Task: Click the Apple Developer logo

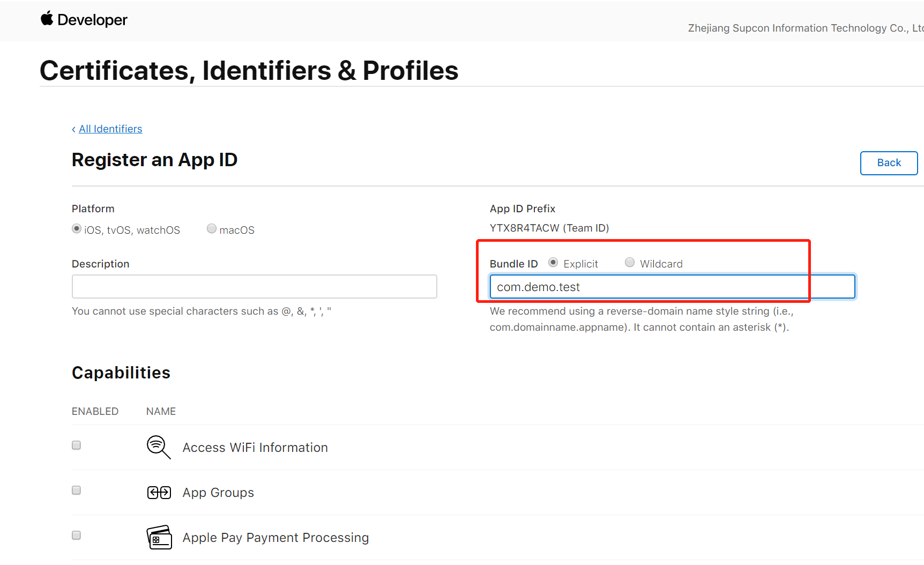Action: (84, 20)
